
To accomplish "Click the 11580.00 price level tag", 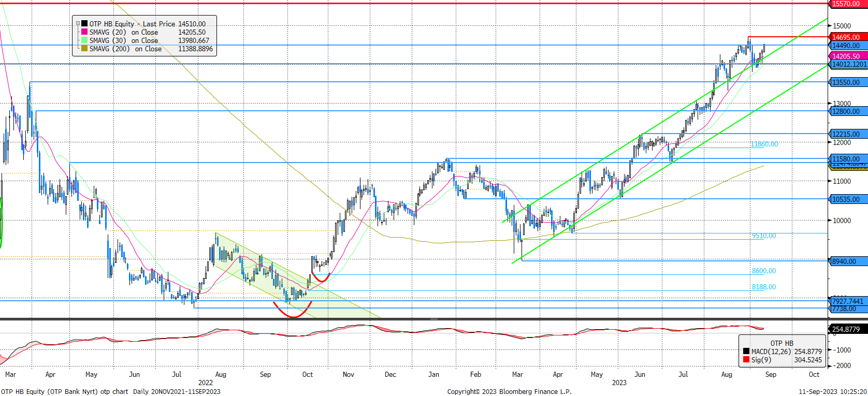I will tap(848, 158).
